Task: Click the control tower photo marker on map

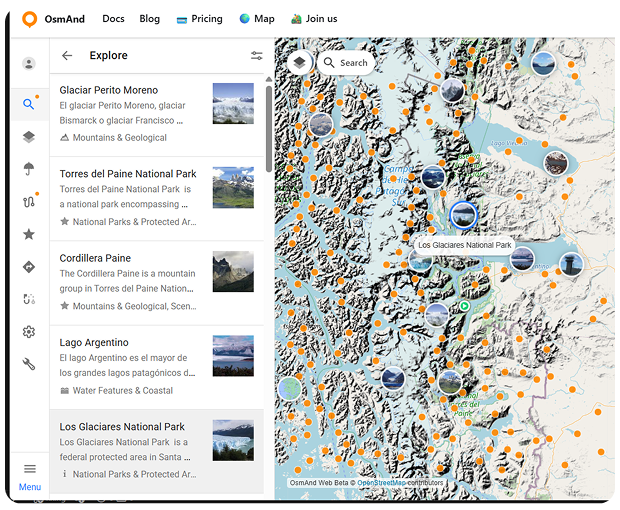Action: pos(571,264)
